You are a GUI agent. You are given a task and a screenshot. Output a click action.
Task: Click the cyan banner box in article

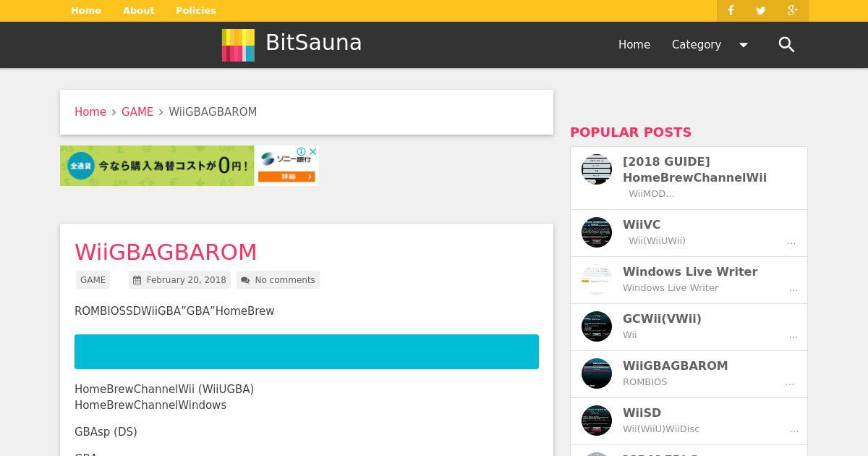(x=307, y=352)
